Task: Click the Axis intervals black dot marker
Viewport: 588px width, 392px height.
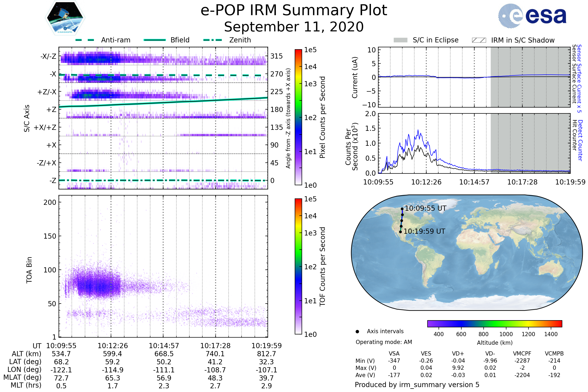Action: pyautogui.click(x=357, y=331)
